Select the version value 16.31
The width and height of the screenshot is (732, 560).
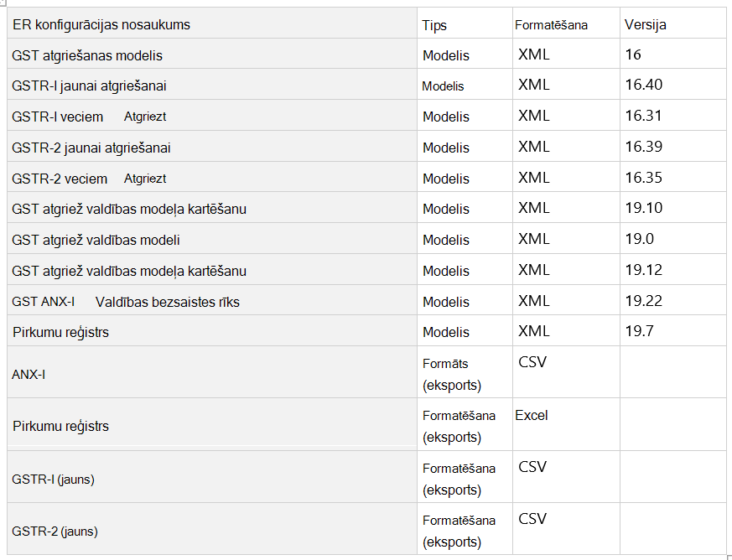pos(643,116)
